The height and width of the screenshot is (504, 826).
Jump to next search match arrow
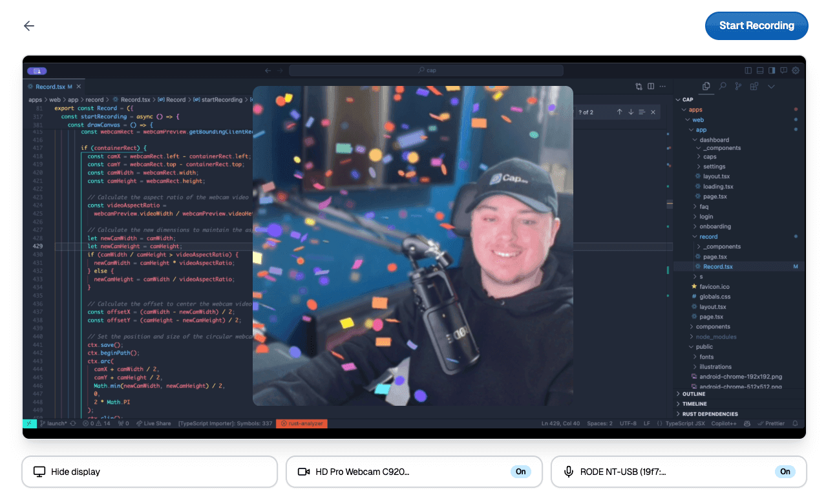(631, 112)
